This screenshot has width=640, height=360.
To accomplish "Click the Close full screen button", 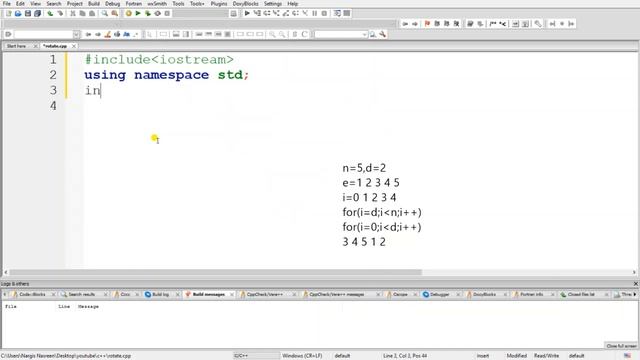I will (x=620, y=346).
